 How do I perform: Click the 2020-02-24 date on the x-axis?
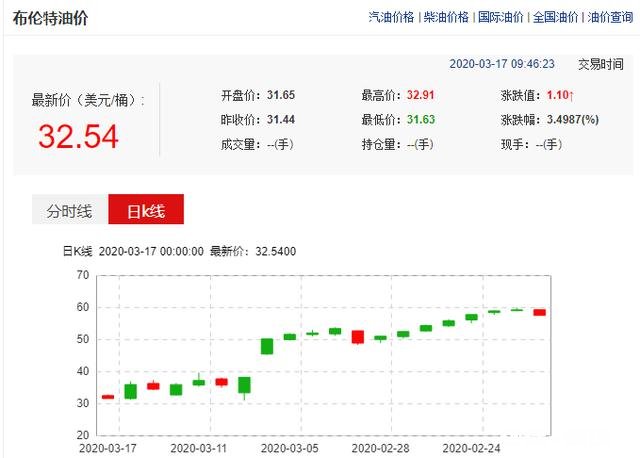coord(472,447)
